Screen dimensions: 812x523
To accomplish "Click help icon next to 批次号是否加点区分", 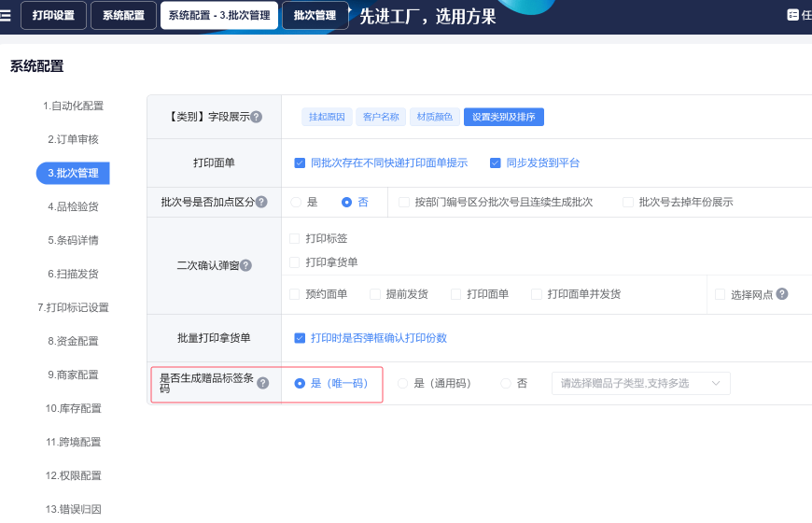I will pyautogui.click(x=261, y=202).
